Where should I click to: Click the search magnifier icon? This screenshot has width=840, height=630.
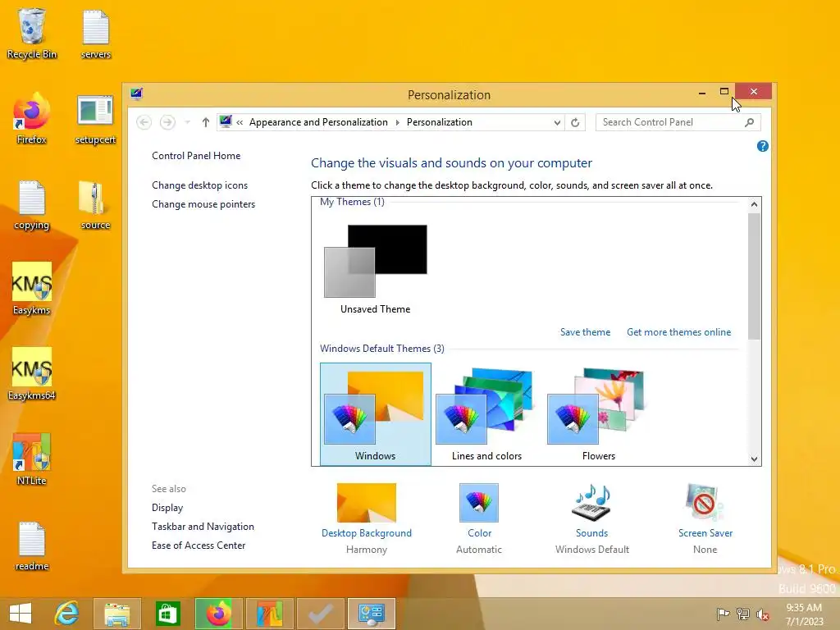tap(750, 122)
